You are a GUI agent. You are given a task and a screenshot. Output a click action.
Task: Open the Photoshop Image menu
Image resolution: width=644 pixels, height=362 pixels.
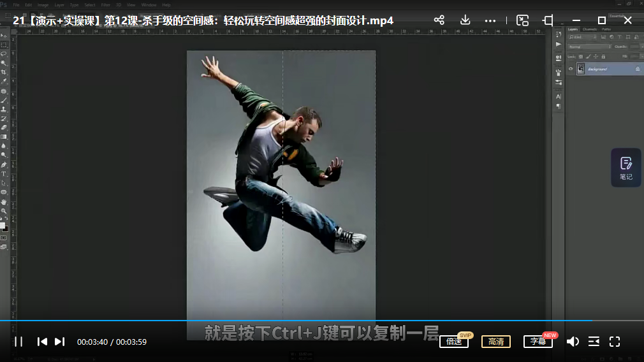pos(43,5)
